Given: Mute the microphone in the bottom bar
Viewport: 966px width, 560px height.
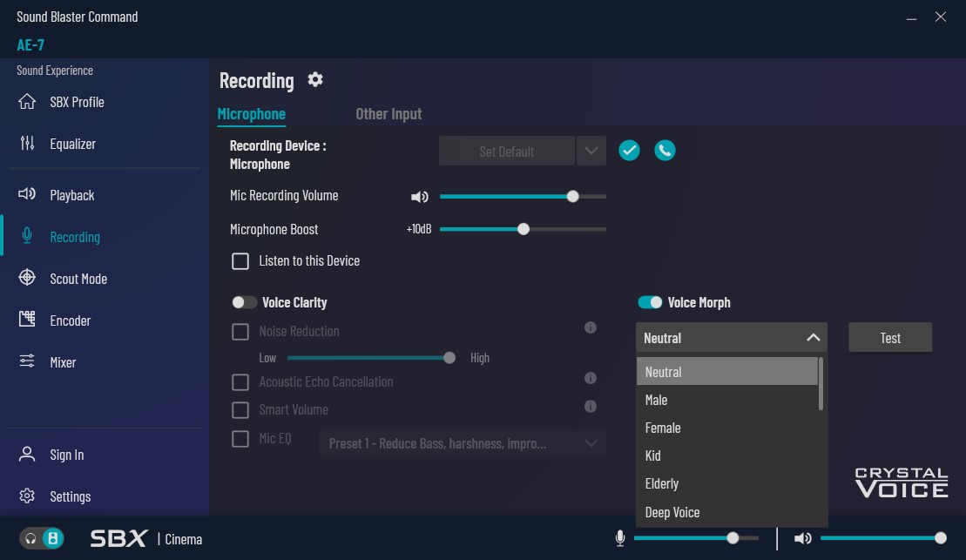Looking at the screenshot, I should (x=620, y=538).
